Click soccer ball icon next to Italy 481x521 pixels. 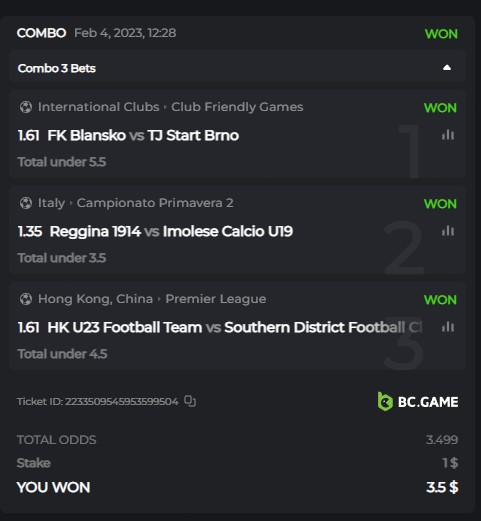pos(26,203)
